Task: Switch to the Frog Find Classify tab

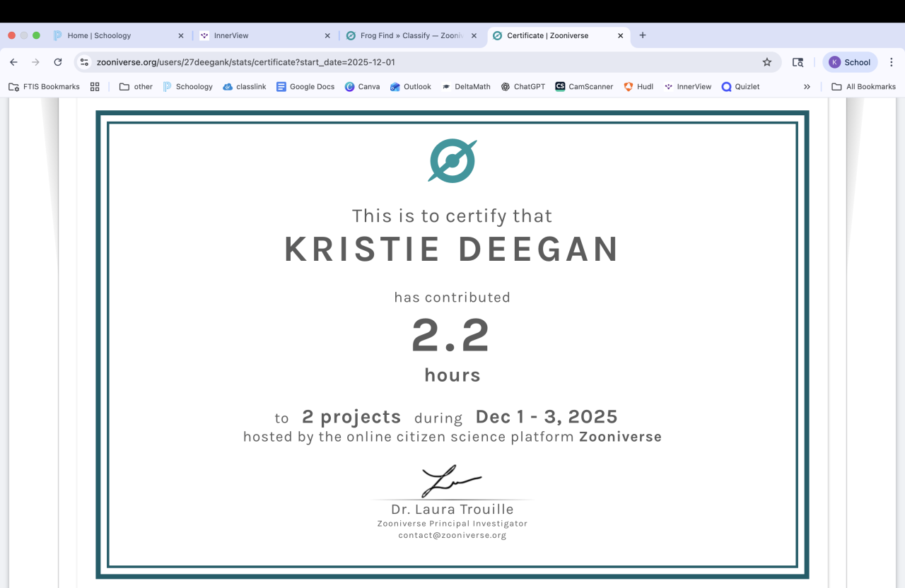Action: [x=411, y=35]
